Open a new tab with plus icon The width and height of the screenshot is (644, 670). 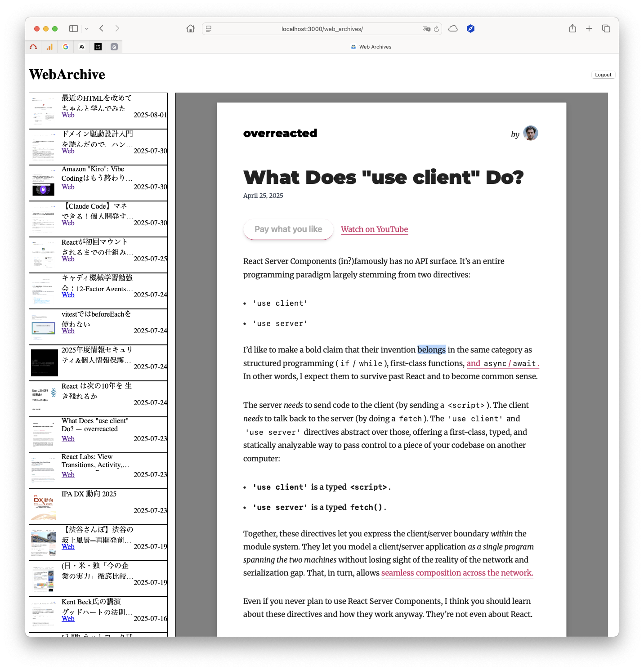click(589, 29)
